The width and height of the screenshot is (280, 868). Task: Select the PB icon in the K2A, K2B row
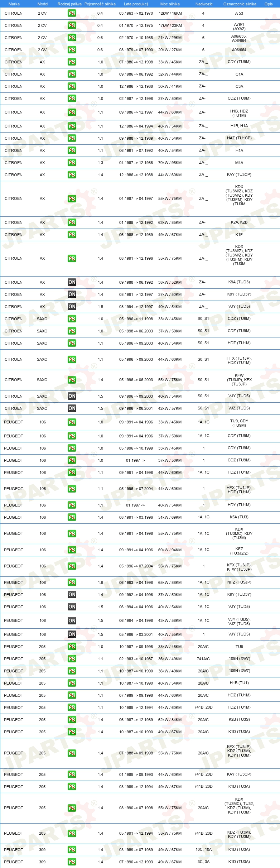[x=72, y=222]
